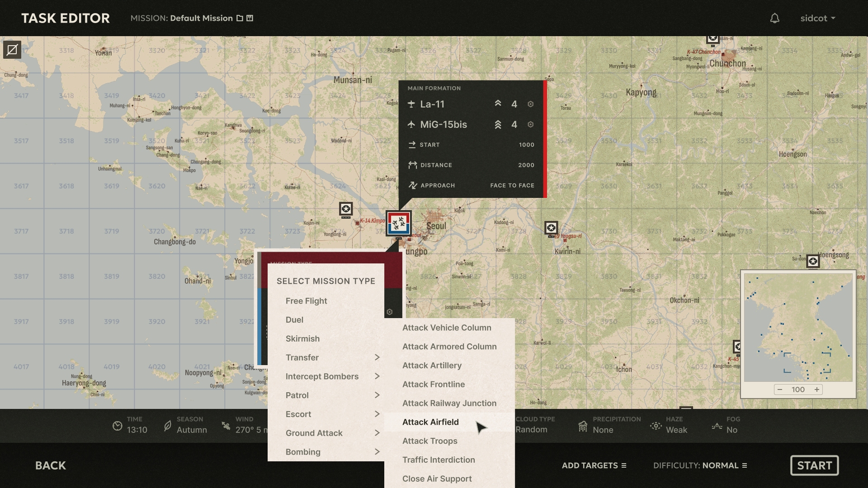Click the clock icon beside Time
Screen dimensions: 868x488
coord(118,426)
